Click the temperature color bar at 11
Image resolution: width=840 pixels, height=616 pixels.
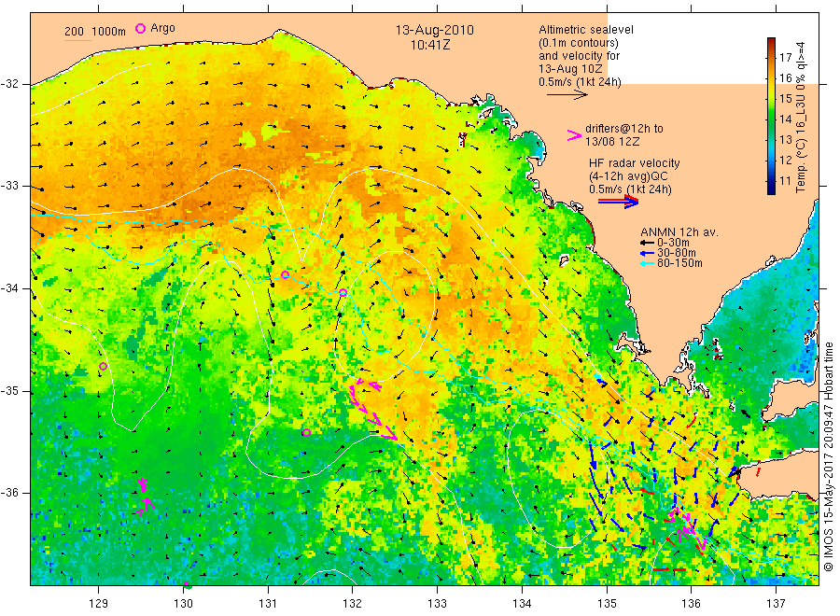click(x=772, y=180)
